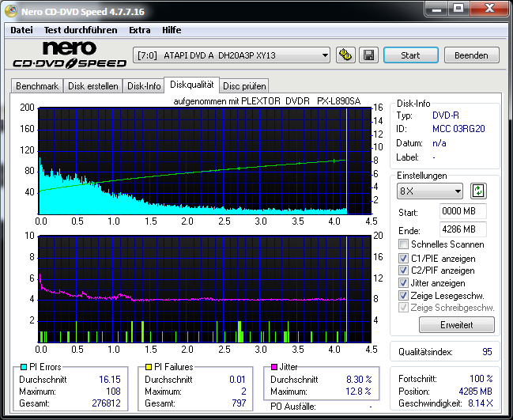Select the Diskqualität tab

192,85
